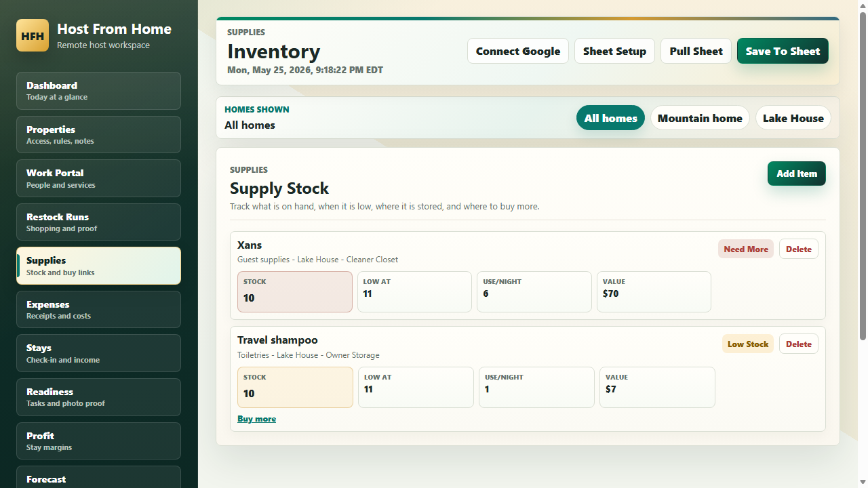Click Need More badge on Xans
The width and height of the screenshot is (868, 488).
(746, 249)
